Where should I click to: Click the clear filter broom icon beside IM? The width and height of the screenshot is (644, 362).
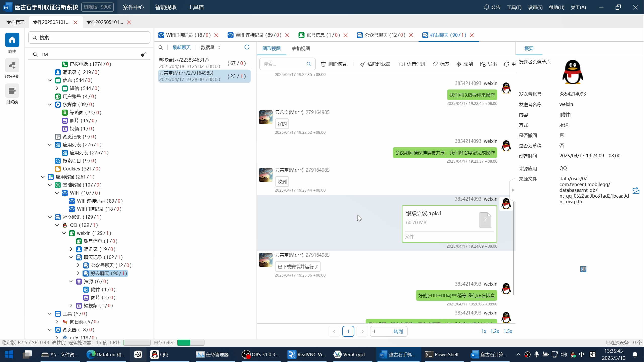pyautogui.click(x=143, y=55)
